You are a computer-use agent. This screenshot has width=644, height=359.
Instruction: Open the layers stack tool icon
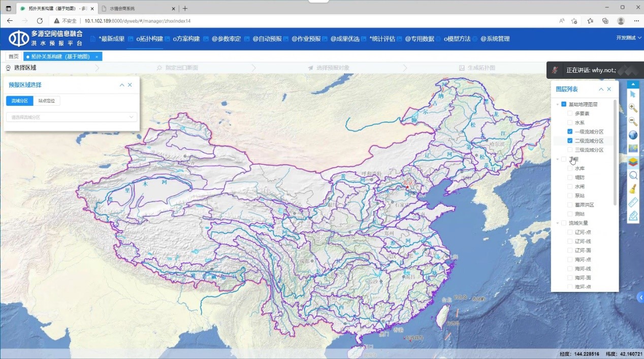click(x=633, y=162)
